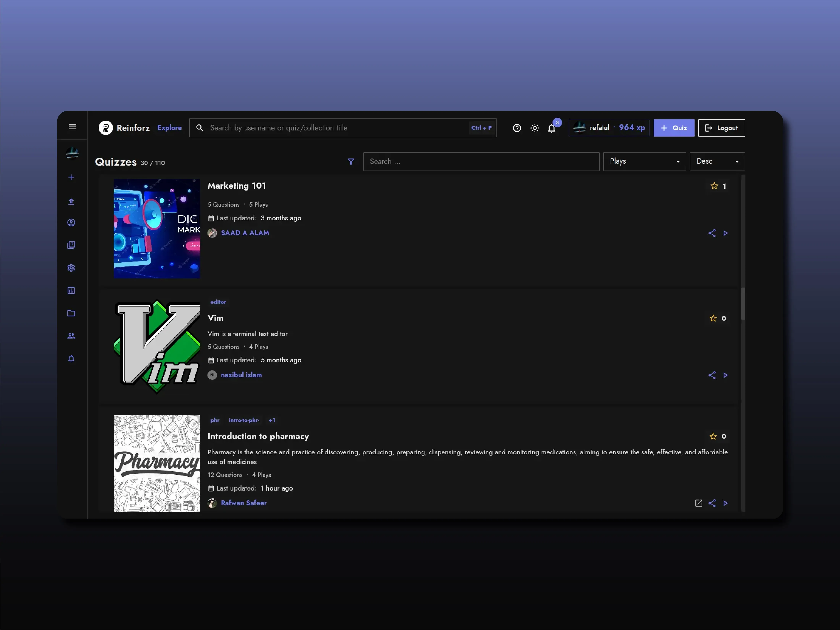Open Introduction to pharmacy in a new window
The height and width of the screenshot is (630, 840).
(699, 503)
